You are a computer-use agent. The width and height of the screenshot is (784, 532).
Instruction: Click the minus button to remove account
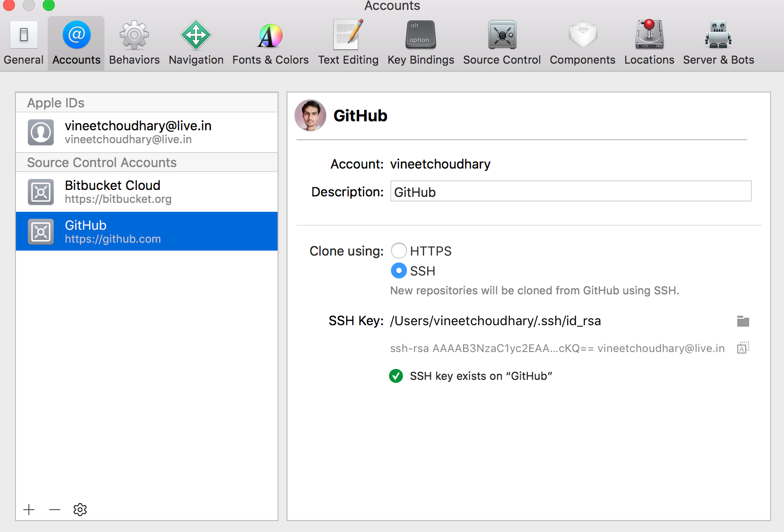pyautogui.click(x=55, y=510)
